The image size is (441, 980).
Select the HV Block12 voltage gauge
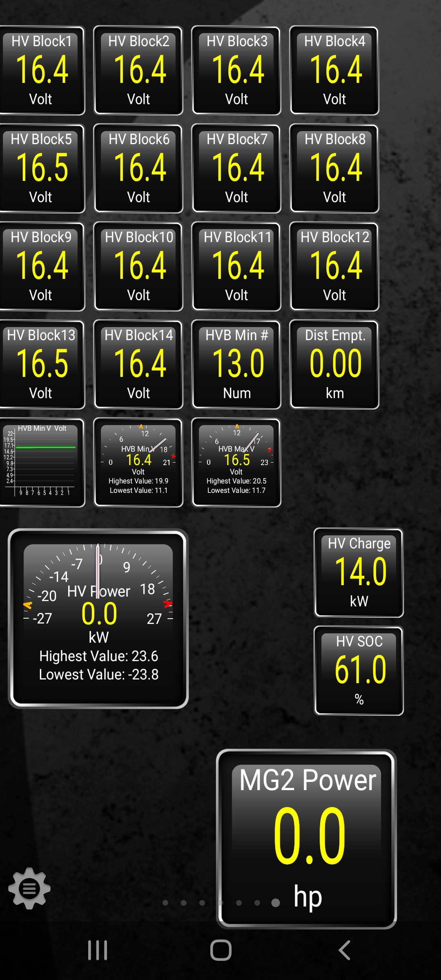334,267
